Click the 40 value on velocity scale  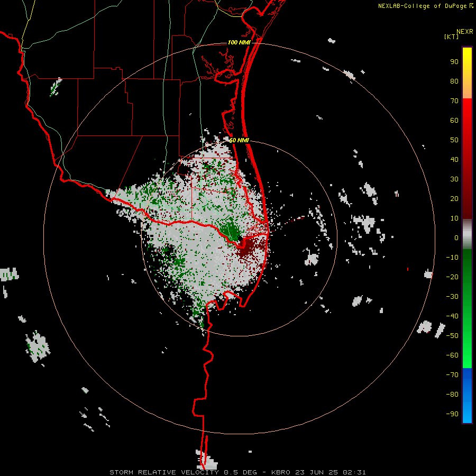click(x=454, y=159)
